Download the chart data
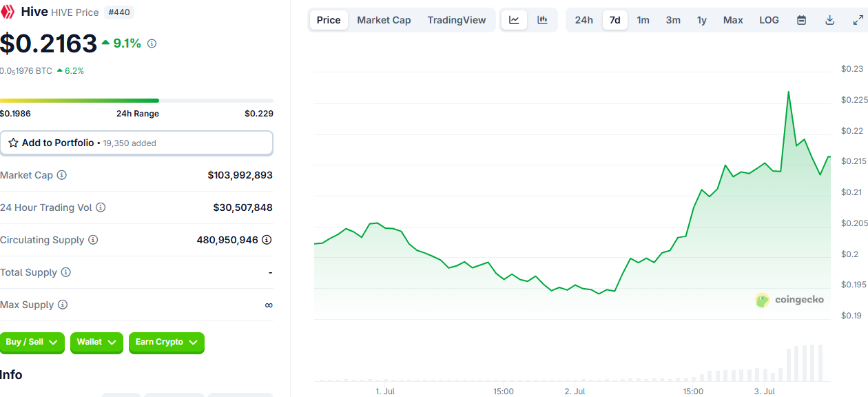The height and width of the screenshot is (397, 868). coord(830,20)
